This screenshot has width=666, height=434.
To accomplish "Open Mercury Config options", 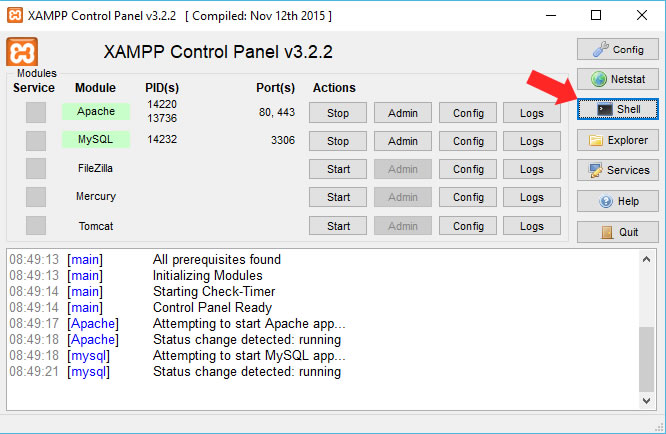I will (468, 197).
